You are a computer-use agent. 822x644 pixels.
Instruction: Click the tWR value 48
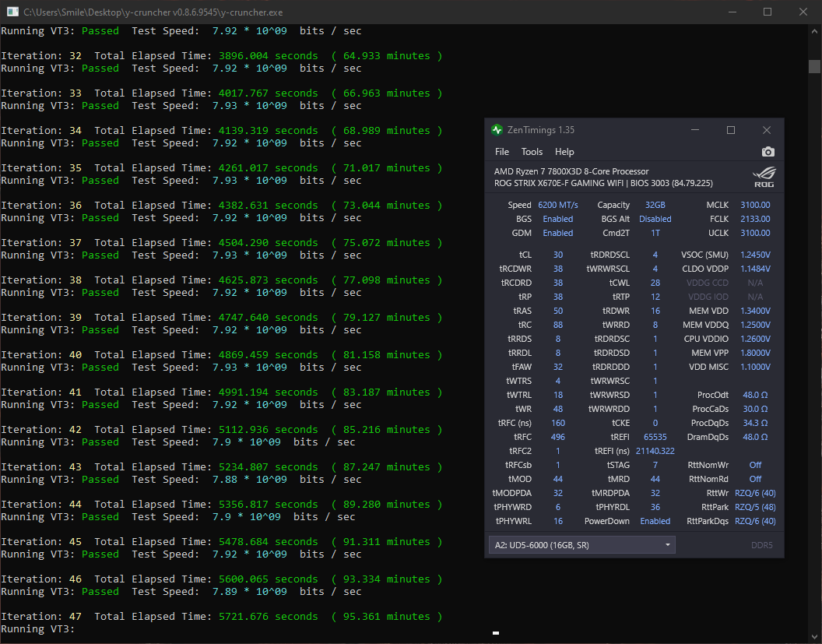click(x=558, y=409)
